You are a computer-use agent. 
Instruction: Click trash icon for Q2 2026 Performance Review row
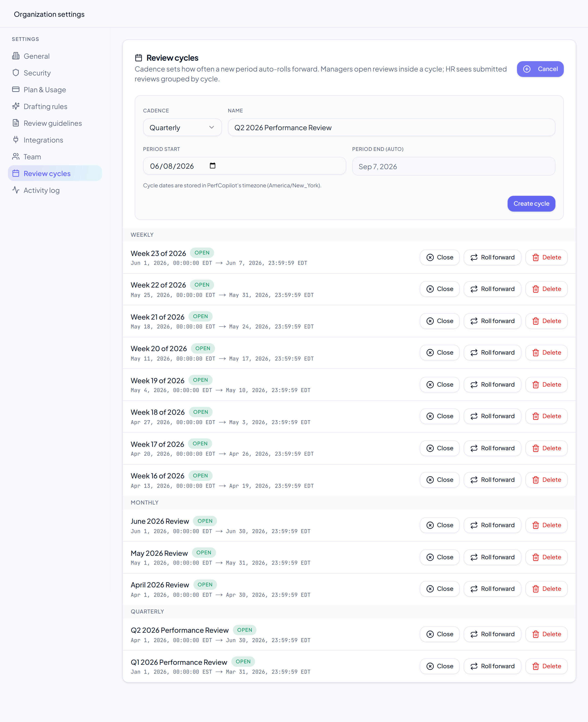point(535,634)
